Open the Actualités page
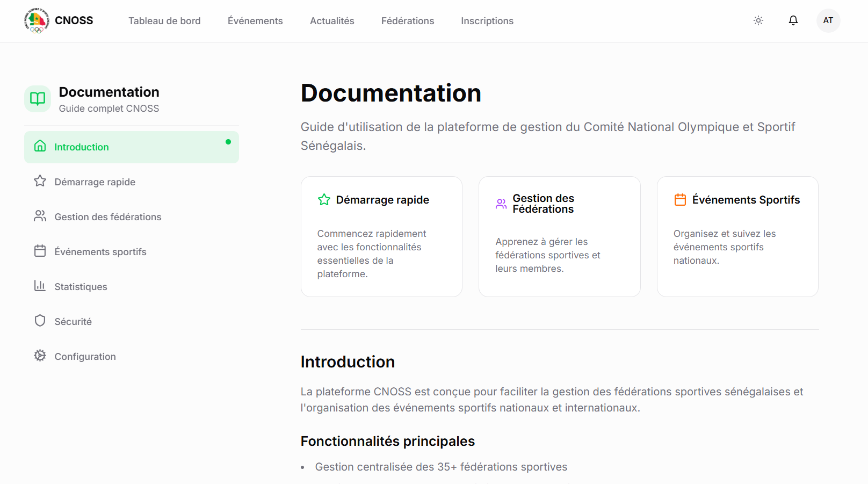Screen dimensions: 868x484 pyautogui.click(x=331, y=20)
